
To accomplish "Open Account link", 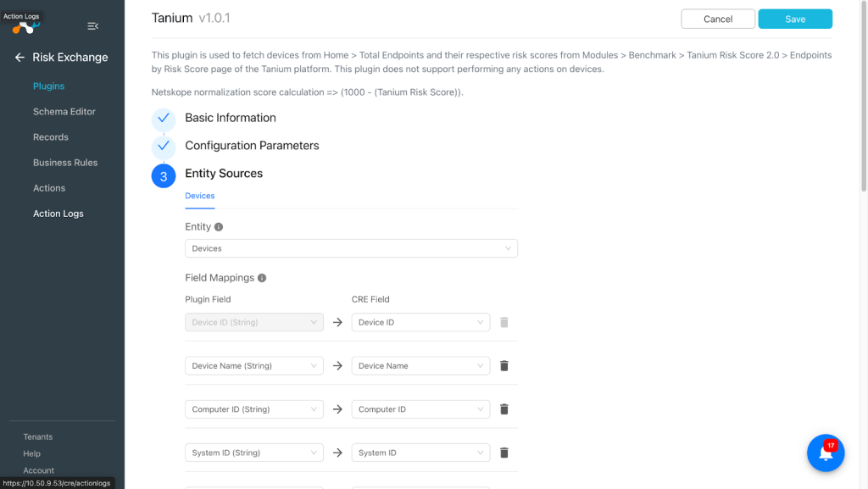I will (38, 470).
